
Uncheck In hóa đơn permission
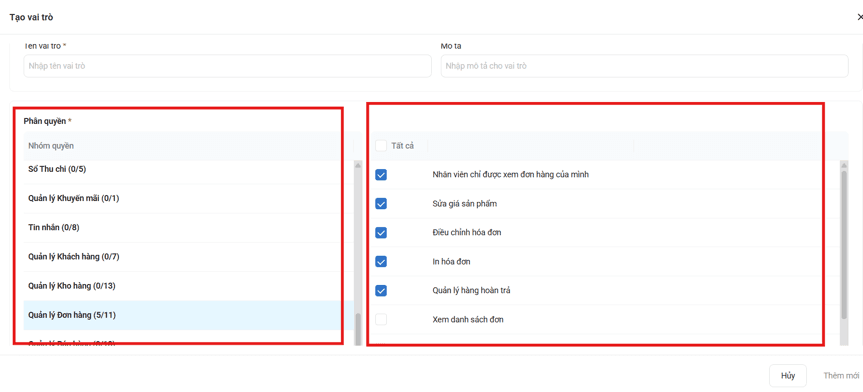pyautogui.click(x=381, y=262)
